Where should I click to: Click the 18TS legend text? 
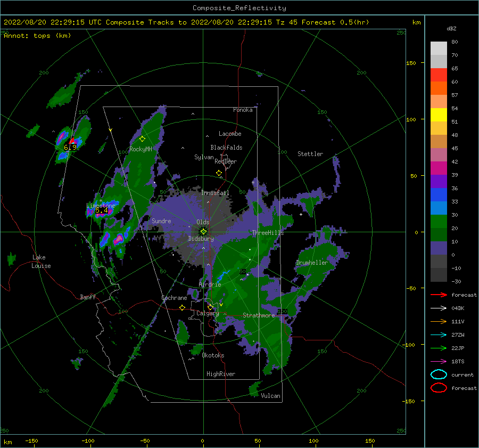tap(458, 362)
